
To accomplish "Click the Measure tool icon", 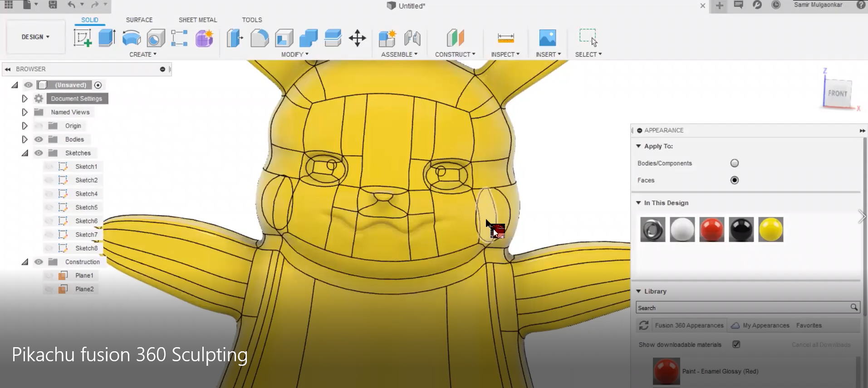I will click(x=505, y=38).
